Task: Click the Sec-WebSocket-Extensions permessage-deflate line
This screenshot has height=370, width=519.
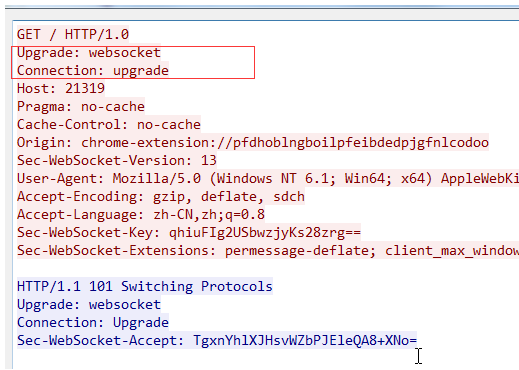Action: [268, 250]
